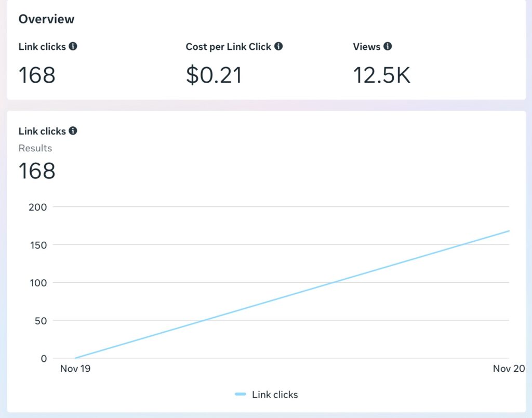Open info icon beside Cost per Link Click
Image resolution: width=532 pixels, height=418 pixels.
[x=278, y=46]
